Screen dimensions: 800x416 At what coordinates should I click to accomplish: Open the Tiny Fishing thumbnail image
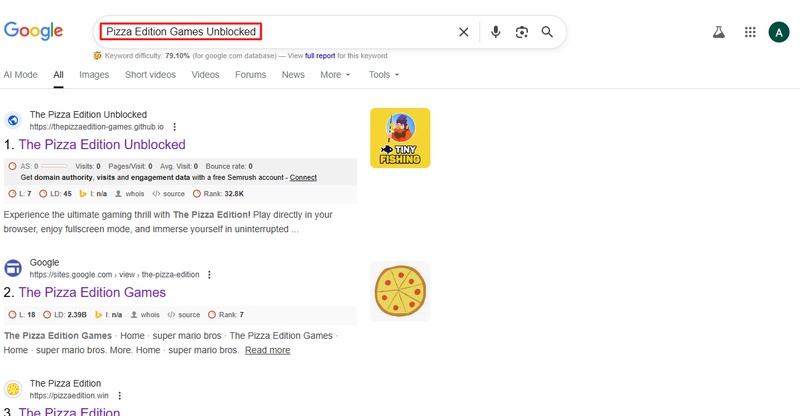[400, 138]
